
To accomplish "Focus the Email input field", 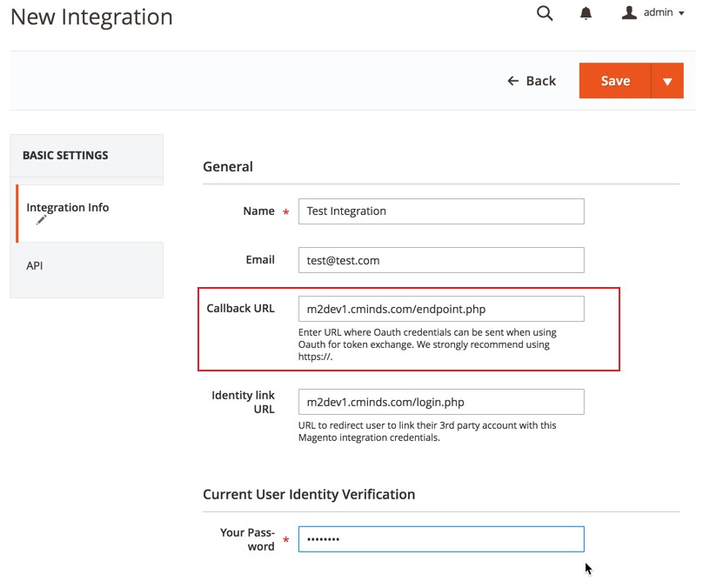I will 441,260.
